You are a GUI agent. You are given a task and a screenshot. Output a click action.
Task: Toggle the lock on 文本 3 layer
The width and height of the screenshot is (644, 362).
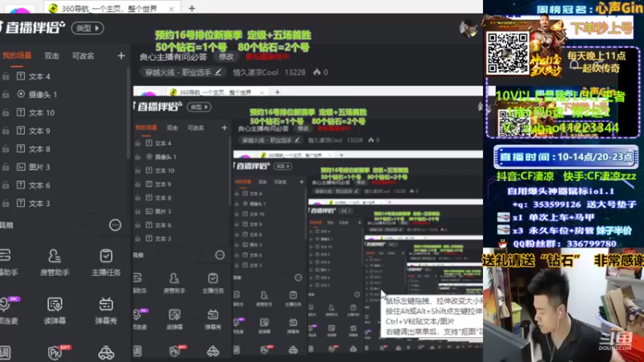6,204
